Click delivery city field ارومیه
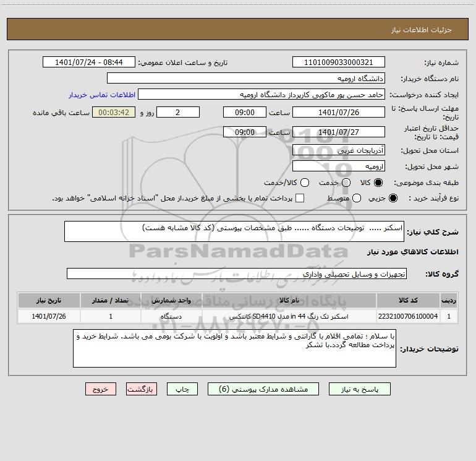 [339, 166]
